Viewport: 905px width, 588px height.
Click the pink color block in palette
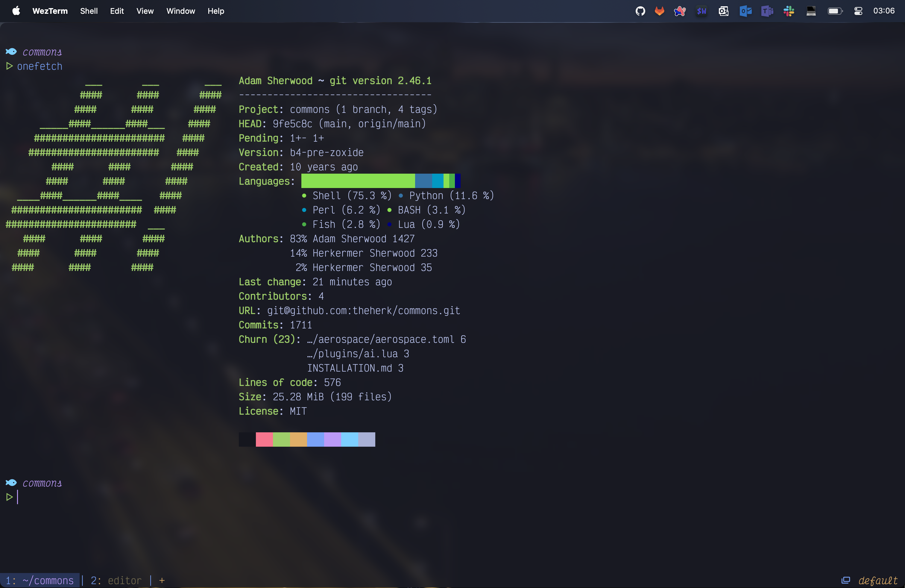coord(264,439)
